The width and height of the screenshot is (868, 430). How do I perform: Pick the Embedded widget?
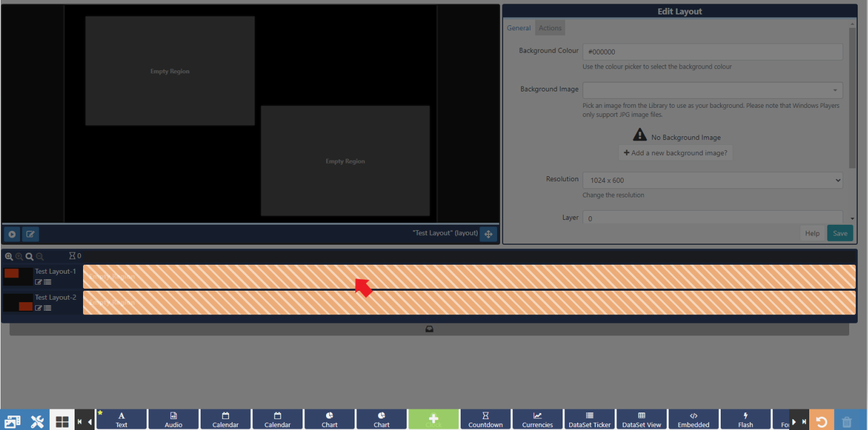693,419
